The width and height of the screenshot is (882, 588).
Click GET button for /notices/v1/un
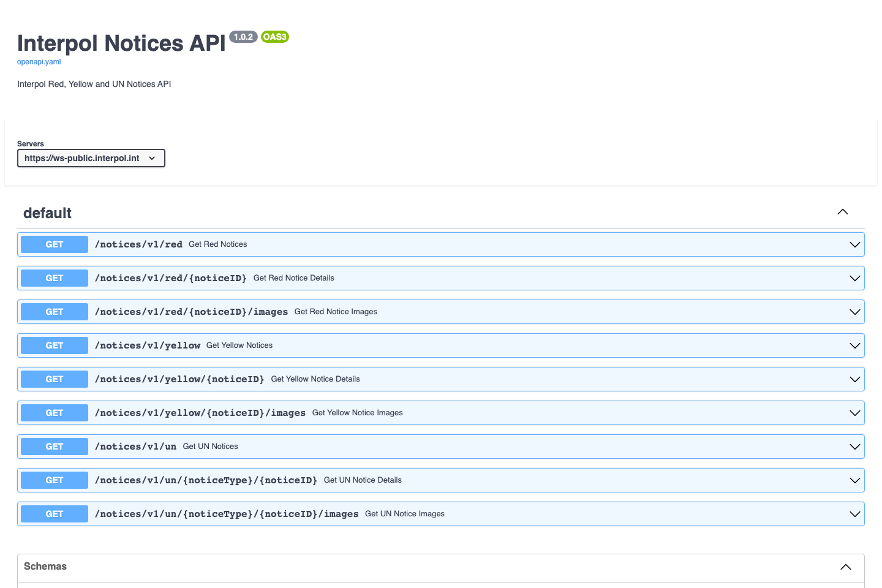(x=55, y=447)
